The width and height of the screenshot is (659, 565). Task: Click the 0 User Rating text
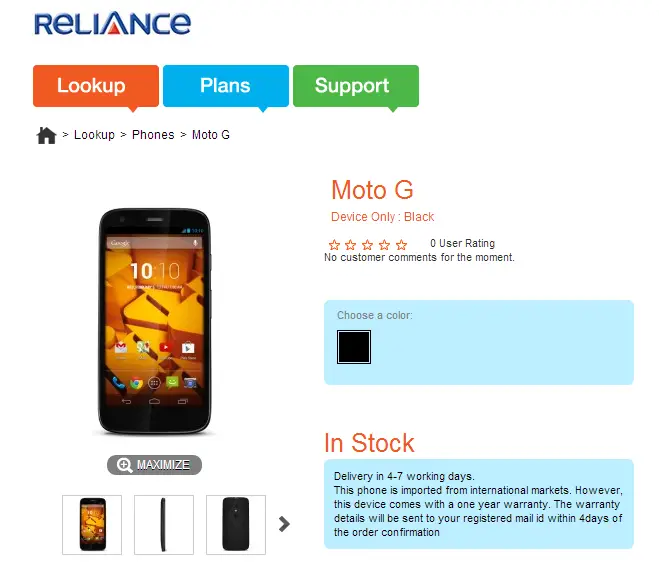(462, 243)
